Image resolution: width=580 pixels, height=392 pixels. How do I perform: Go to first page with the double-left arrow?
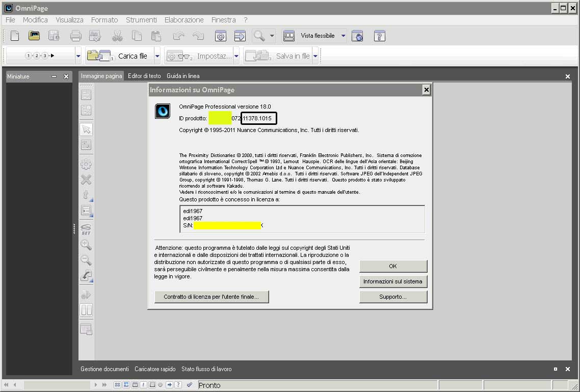click(x=6, y=385)
